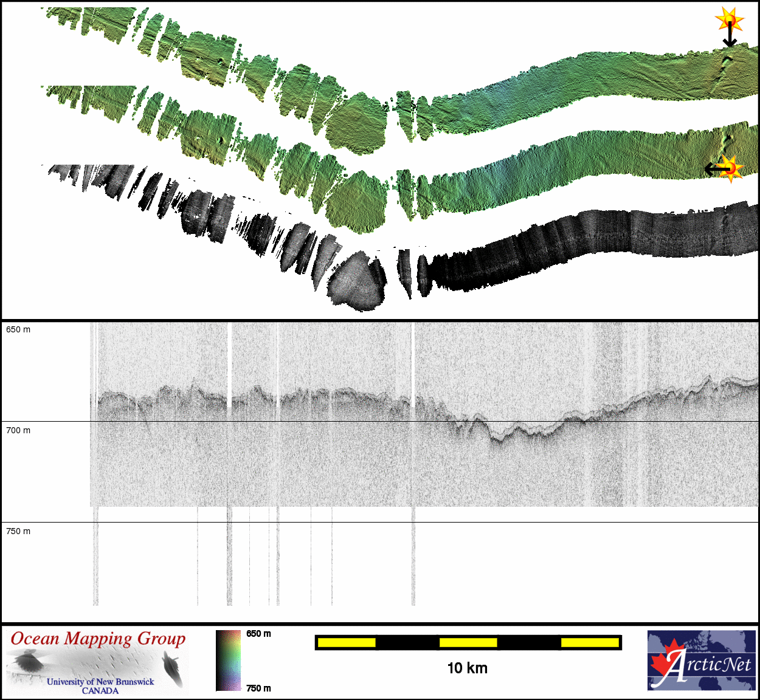Click the starburst marker at the top right

pos(730,20)
